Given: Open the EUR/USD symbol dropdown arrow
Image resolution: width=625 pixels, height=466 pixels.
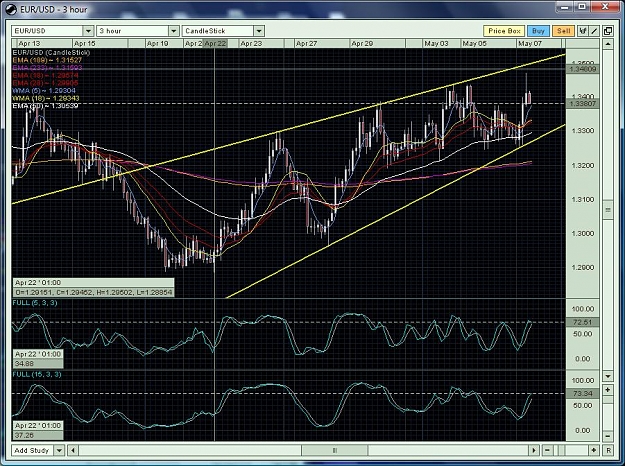Looking at the screenshot, I should [88, 31].
